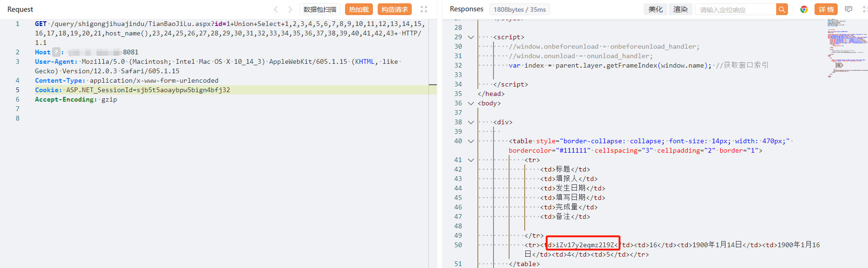Click the </head> line in response

tap(491, 94)
